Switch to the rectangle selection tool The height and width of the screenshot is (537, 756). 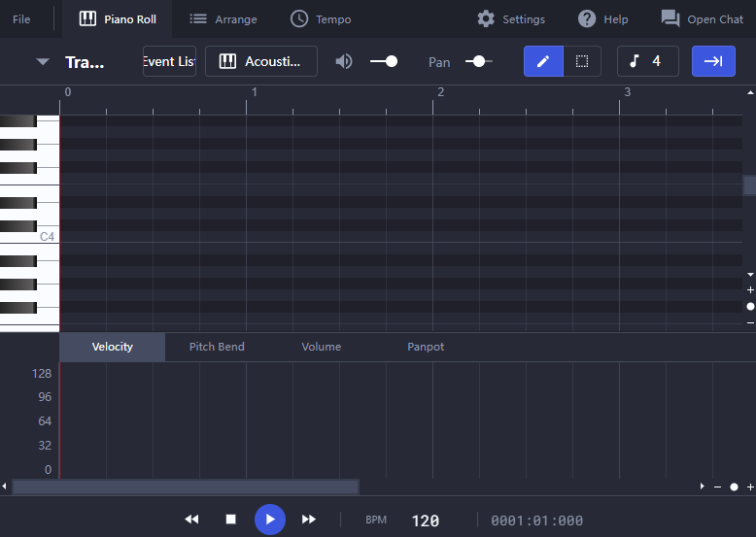pos(582,61)
